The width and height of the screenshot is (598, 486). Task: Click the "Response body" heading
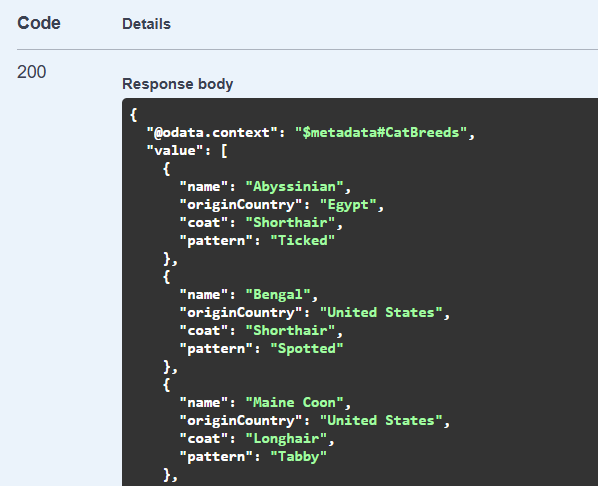click(x=177, y=84)
